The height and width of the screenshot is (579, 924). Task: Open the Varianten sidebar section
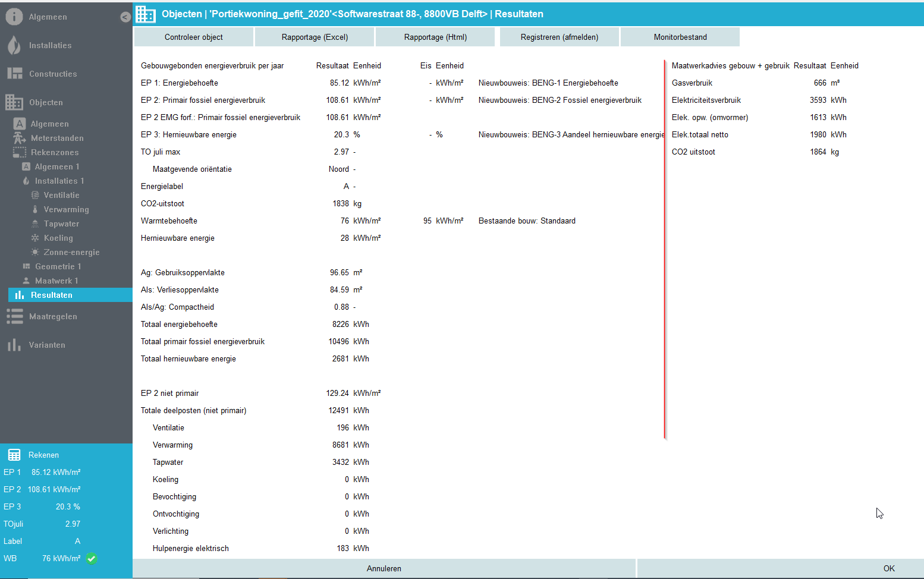click(x=47, y=345)
